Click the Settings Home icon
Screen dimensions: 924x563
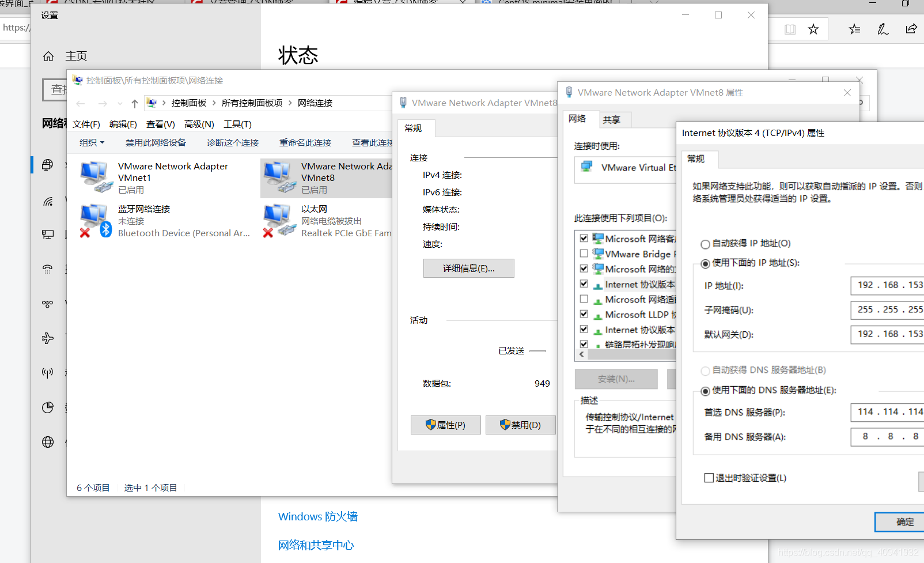click(48, 56)
